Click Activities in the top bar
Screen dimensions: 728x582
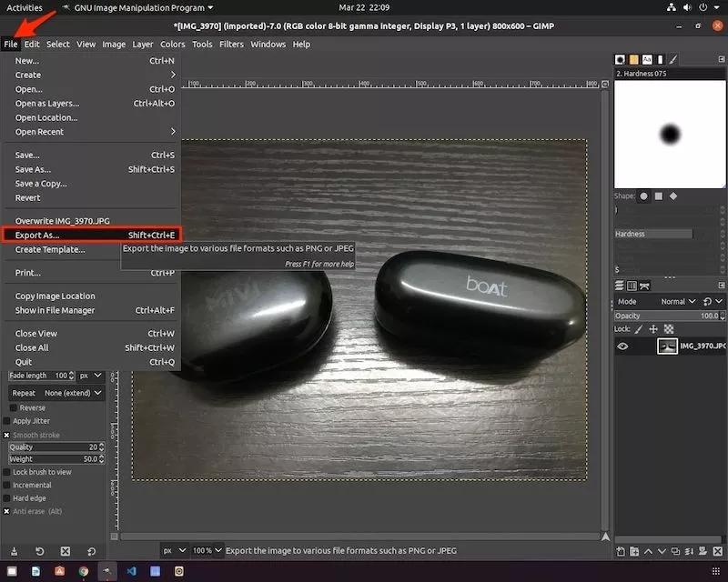click(25, 8)
